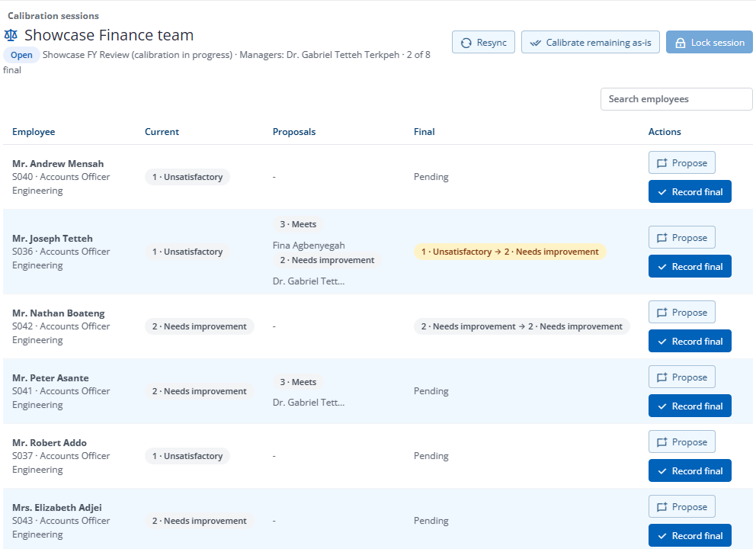Select the name Mr. Joseph Tetteh
The width and height of the screenshot is (756, 549).
pyautogui.click(x=53, y=239)
